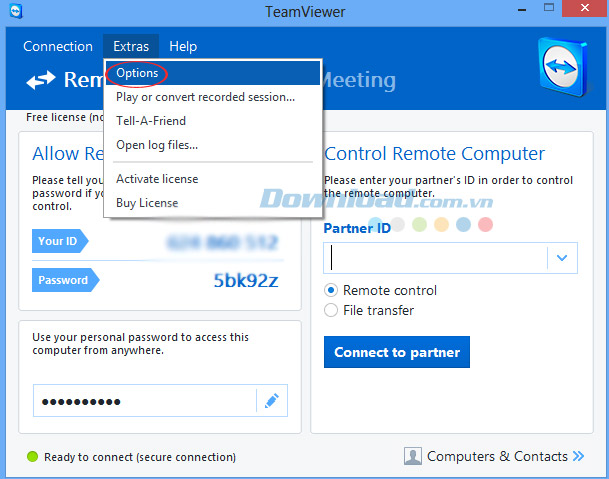Click the TeamViewer logo in the header
The width and height of the screenshot is (609, 479).
(x=563, y=67)
